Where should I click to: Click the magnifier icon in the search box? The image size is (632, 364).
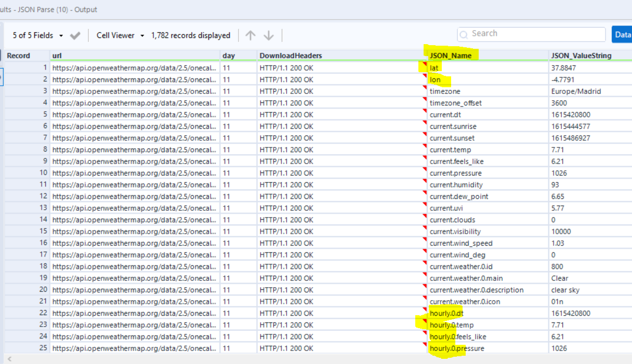tap(464, 34)
